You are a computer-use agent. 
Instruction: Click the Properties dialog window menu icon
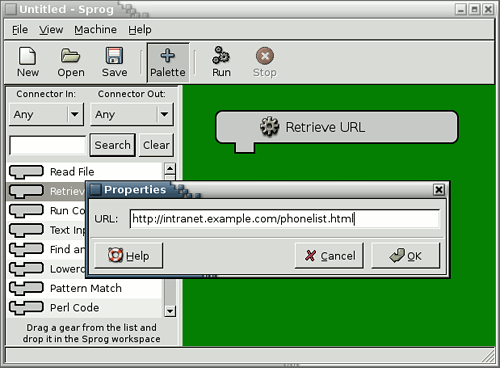tap(96, 190)
